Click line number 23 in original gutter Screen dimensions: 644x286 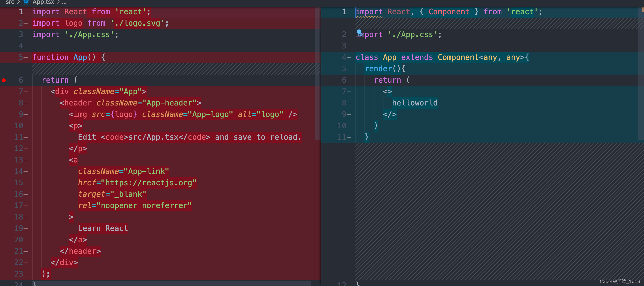point(19,274)
